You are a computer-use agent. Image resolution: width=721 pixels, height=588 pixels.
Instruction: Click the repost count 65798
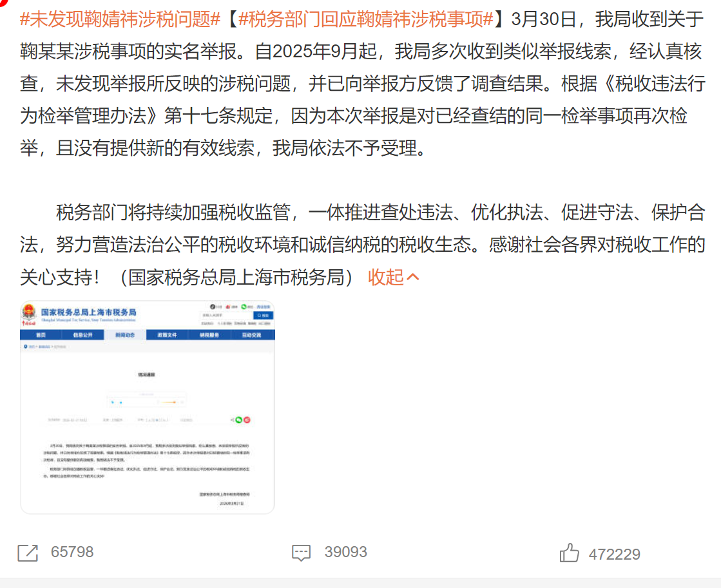(x=72, y=553)
